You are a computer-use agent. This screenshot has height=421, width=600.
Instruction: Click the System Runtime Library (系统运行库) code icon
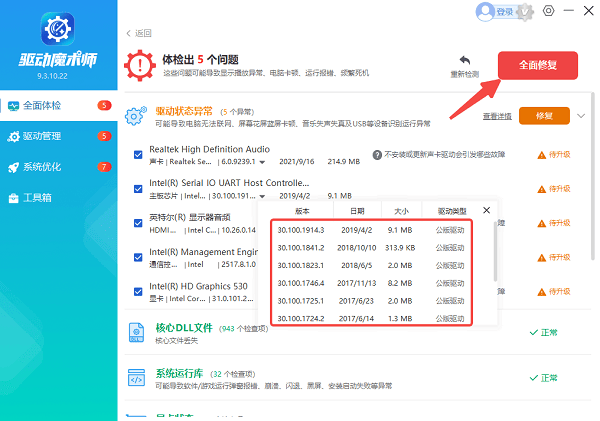[137, 378]
